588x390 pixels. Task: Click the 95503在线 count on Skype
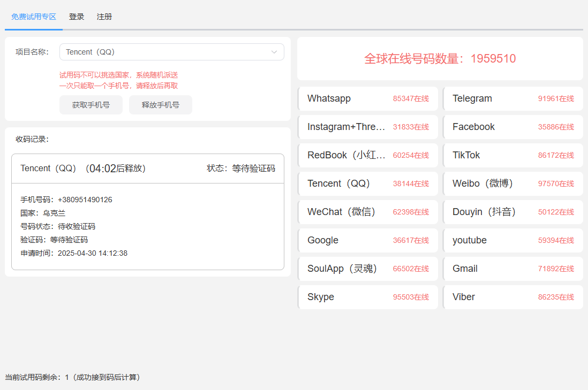411,297
